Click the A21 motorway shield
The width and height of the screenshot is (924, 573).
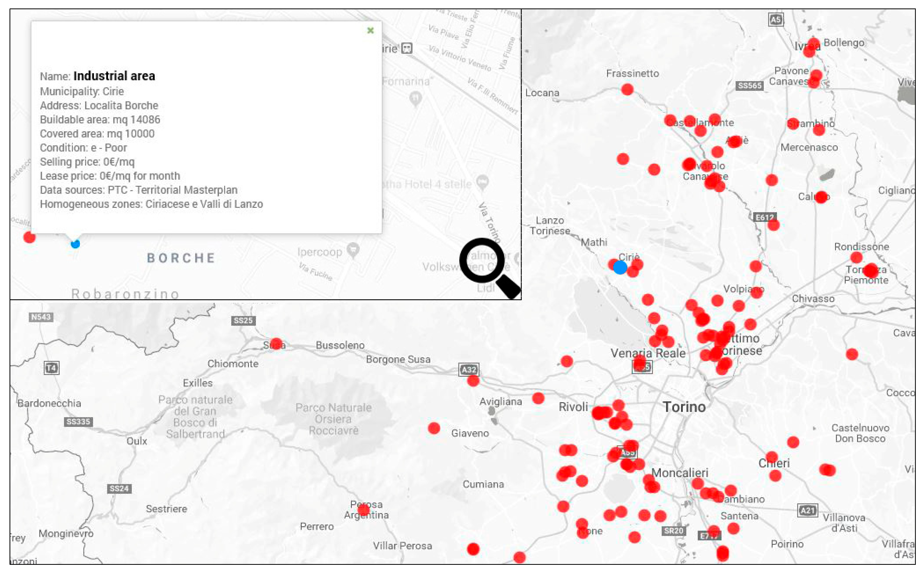tap(807, 510)
